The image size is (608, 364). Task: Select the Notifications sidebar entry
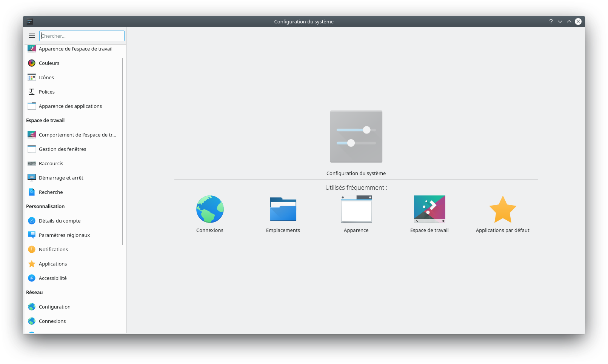point(53,250)
